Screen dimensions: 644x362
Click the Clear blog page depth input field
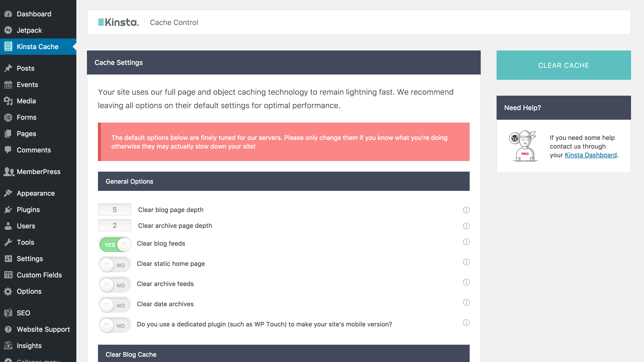click(114, 209)
